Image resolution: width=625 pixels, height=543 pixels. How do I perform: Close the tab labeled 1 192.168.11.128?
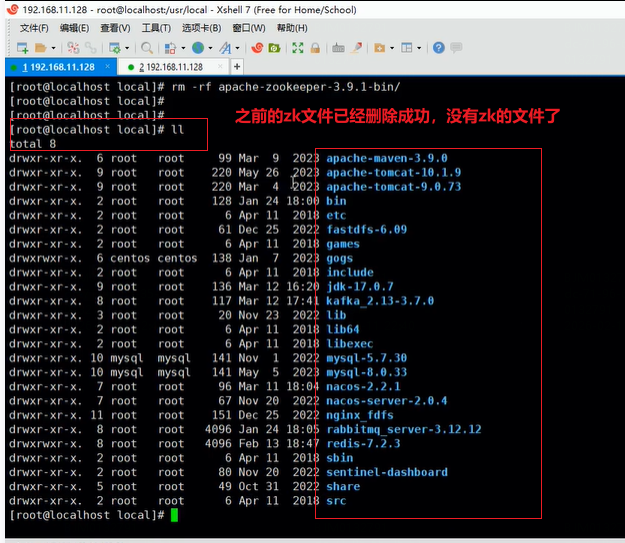click(107, 67)
